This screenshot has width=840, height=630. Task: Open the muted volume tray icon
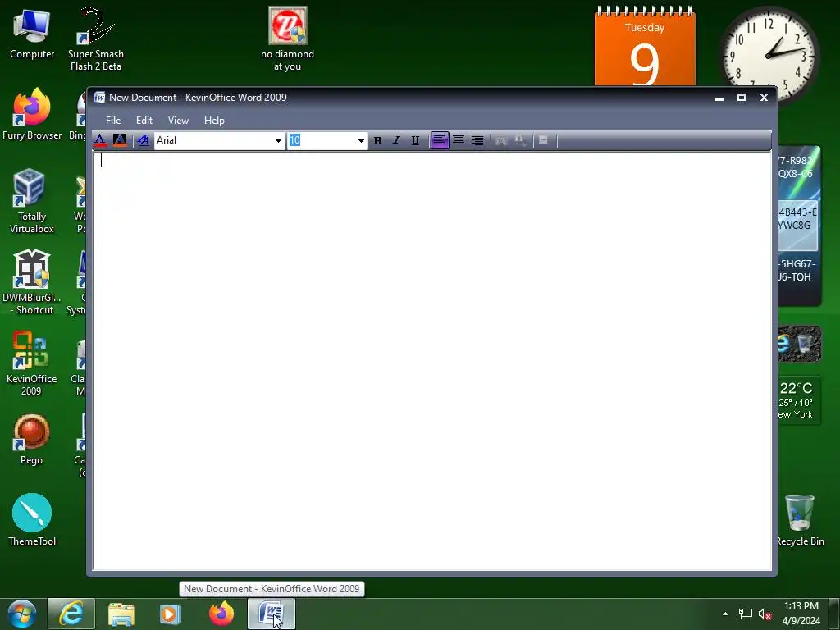point(765,614)
